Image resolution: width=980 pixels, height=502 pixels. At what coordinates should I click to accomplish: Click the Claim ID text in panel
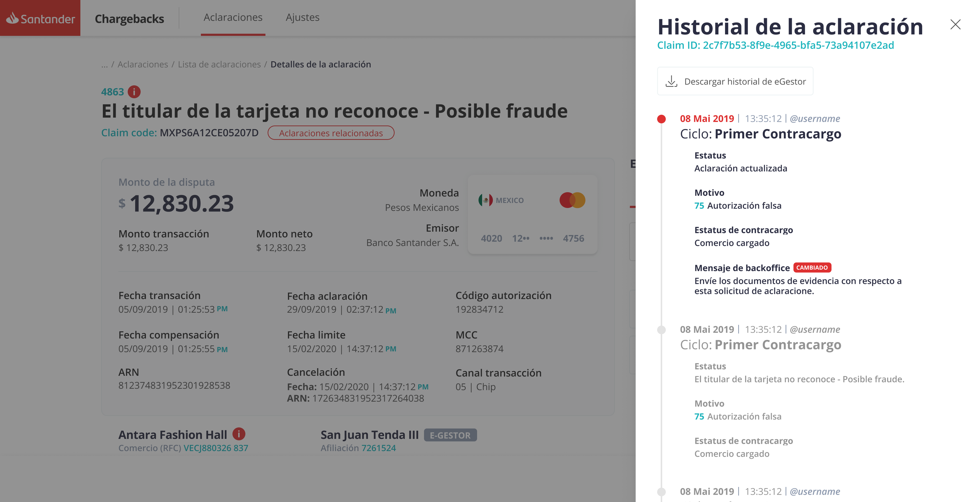775,45
